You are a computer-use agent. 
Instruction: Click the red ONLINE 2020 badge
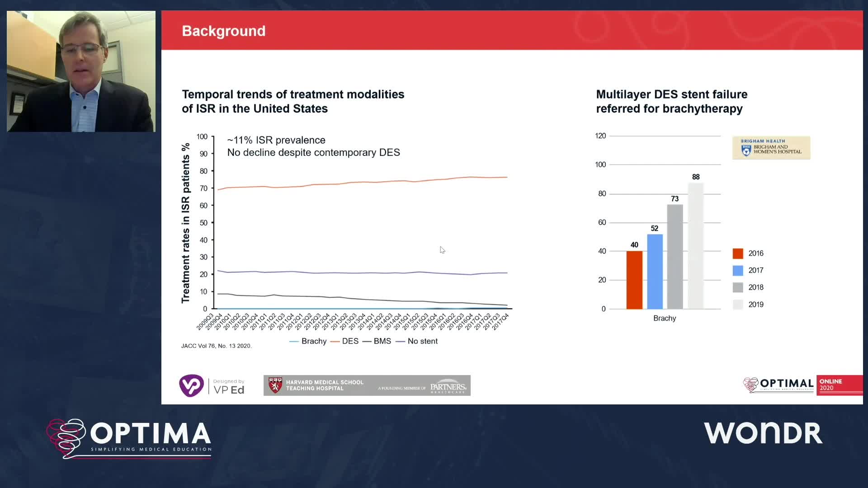(839, 385)
